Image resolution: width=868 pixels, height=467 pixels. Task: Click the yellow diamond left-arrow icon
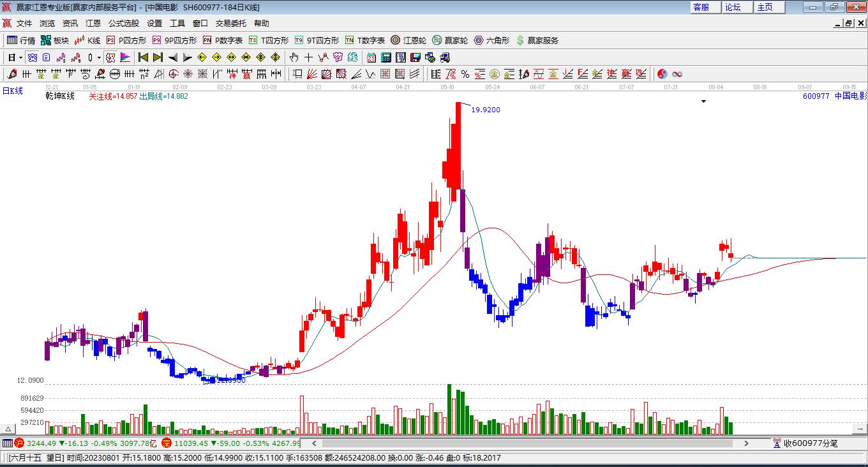coord(202,57)
